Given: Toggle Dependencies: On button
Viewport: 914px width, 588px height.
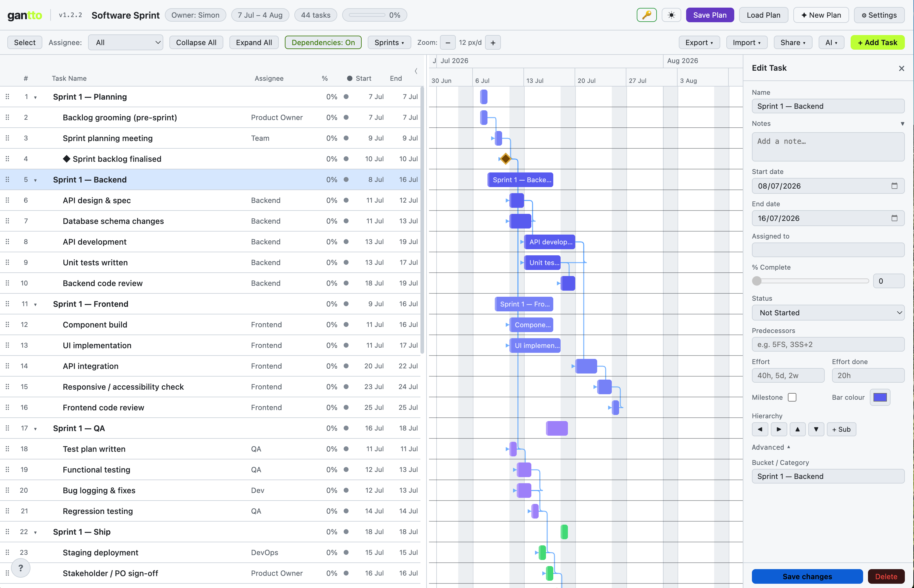Looking at the screenshot, I should (323, 42).
